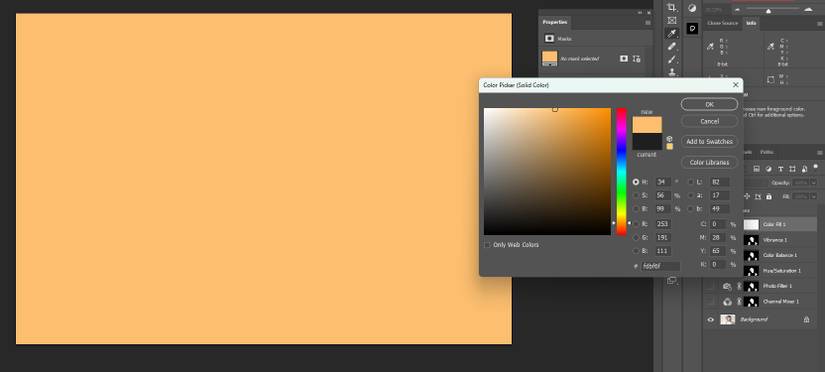Click the R value field showing 253
The width and height of the screenshot is (825, 372).
pyautogui.click(x=663, y=224)
